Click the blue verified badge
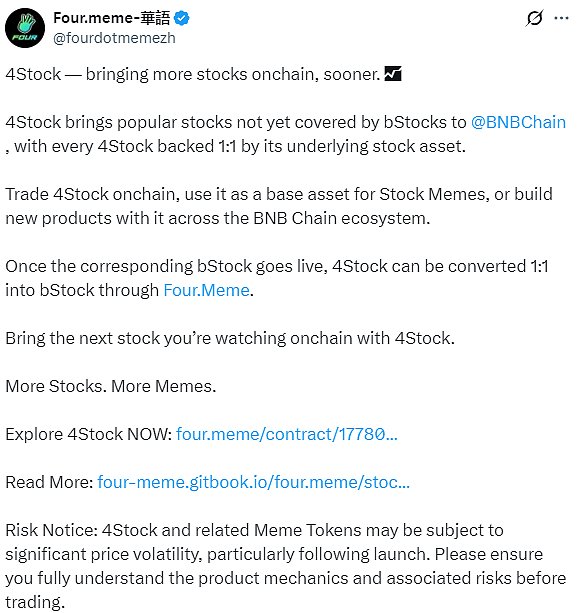This screenshot has height=613, width=579. tap(181, 18)
